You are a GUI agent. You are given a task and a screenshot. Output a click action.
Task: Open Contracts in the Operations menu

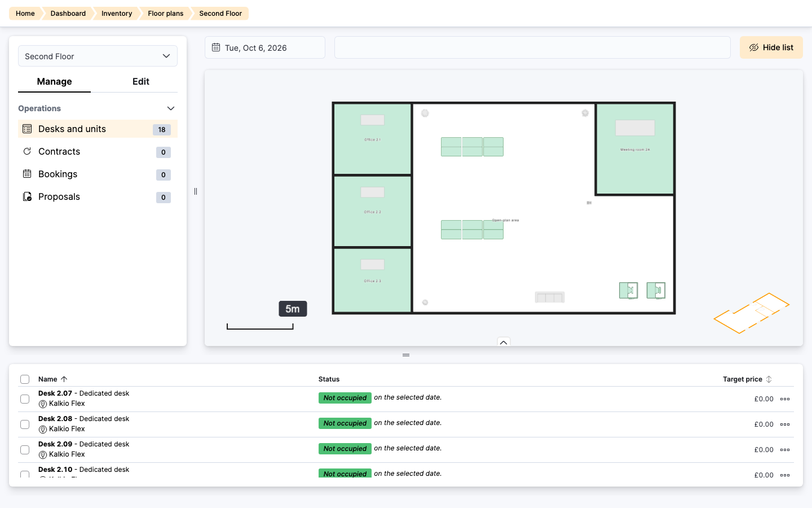(98, 151)
